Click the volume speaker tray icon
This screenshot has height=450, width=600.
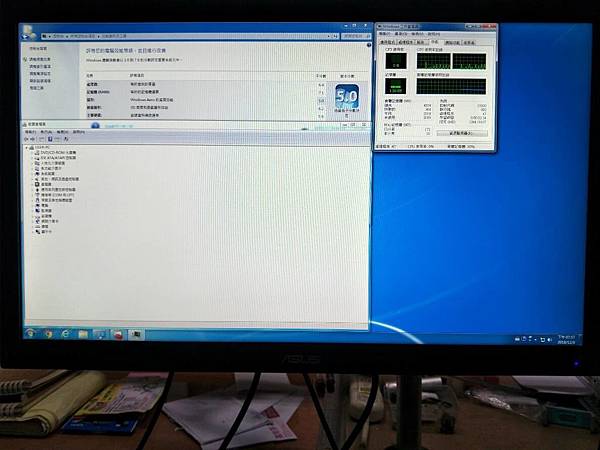click(x=549, y=339)
